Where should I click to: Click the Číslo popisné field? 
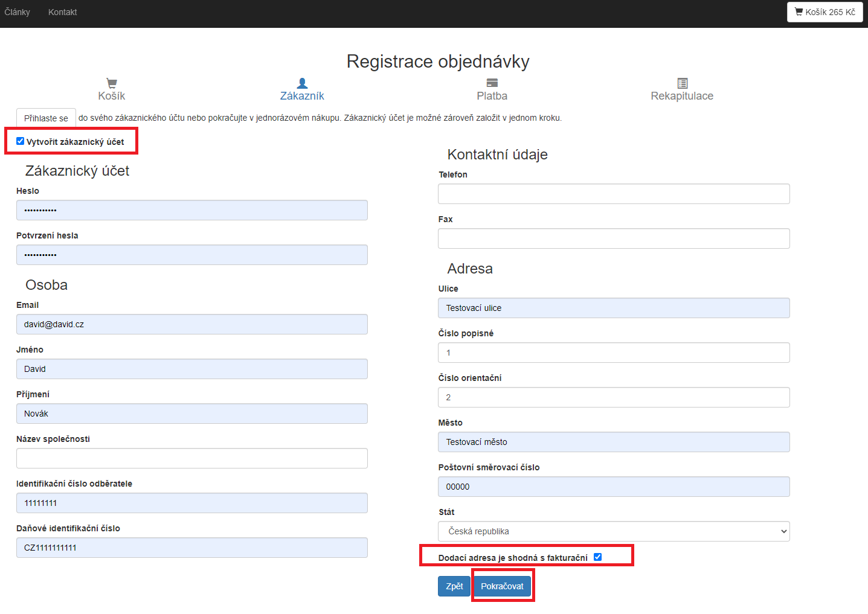[x=614, y=353]
